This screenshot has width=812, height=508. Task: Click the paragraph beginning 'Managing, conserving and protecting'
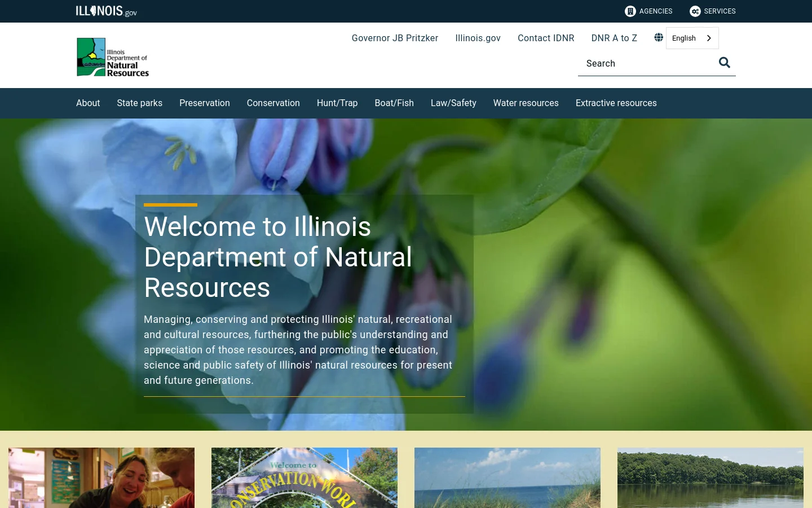pos(299,349)
